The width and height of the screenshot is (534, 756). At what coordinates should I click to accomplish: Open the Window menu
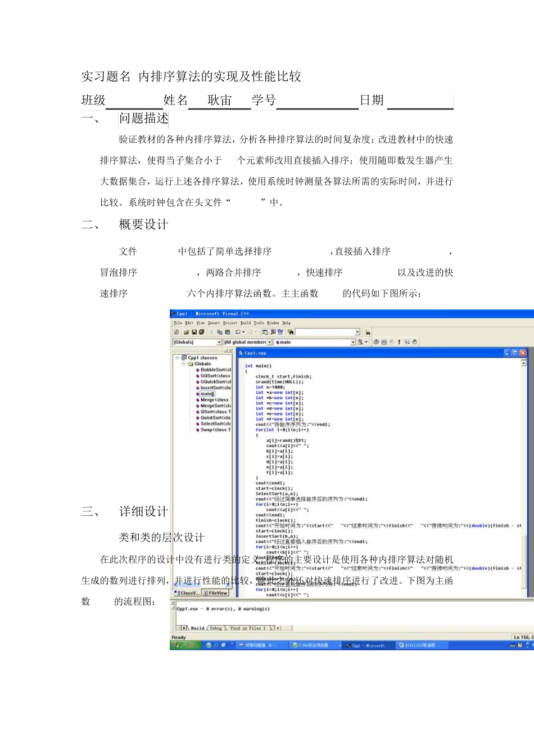click(273, 323)
